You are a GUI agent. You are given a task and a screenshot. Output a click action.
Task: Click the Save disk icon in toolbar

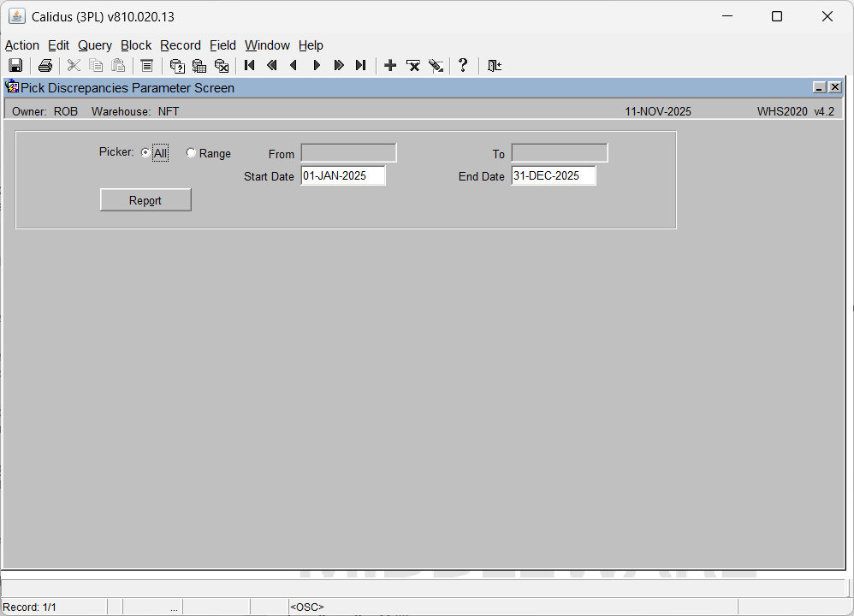(x=15, y=66)
